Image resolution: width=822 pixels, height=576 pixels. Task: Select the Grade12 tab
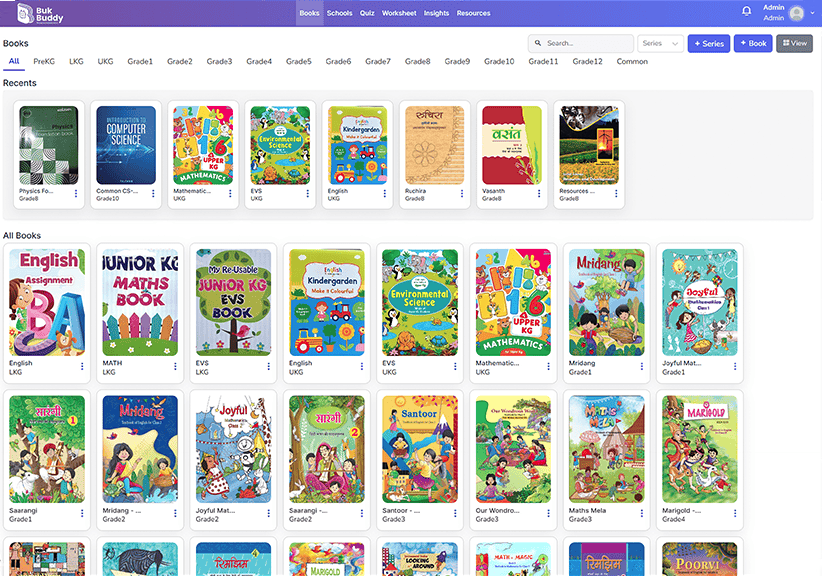[588, 61]
